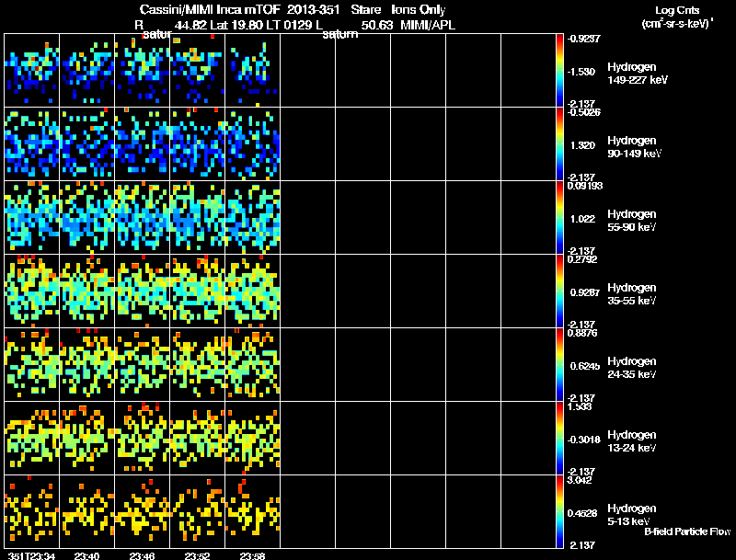
Task: Select the Hydrogen 5-13 keV image at 351T23:34
Action: point(32,511)
